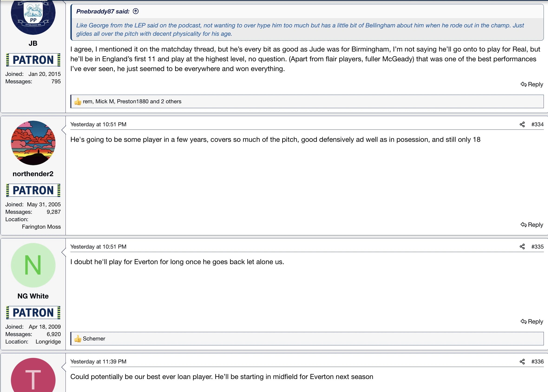Reply to northender2's post
Viewport: 548px width, 392px height.
click(532, 225)
